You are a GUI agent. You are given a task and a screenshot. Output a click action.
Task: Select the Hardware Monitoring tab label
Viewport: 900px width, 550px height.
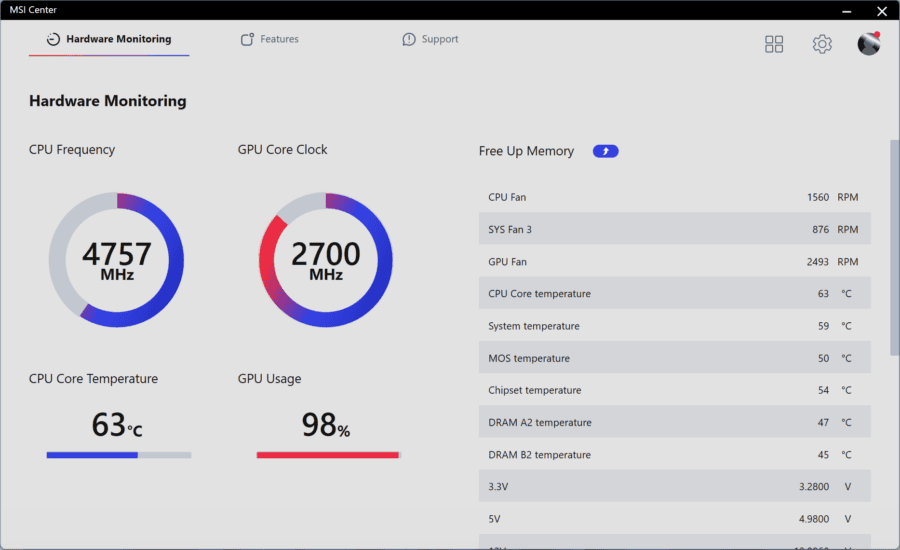(119, 39)
